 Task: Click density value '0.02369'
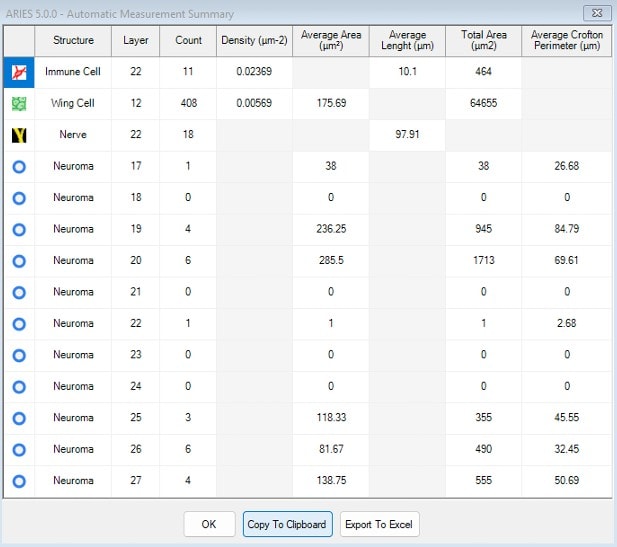(254, 72)
